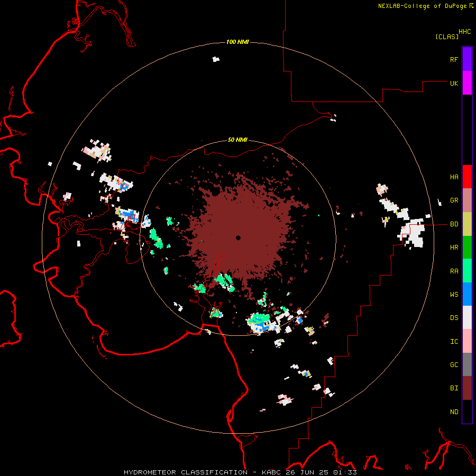This screenshot has height=476, width=476.
Task: Click the GC legend label
Action: [454, 365]
